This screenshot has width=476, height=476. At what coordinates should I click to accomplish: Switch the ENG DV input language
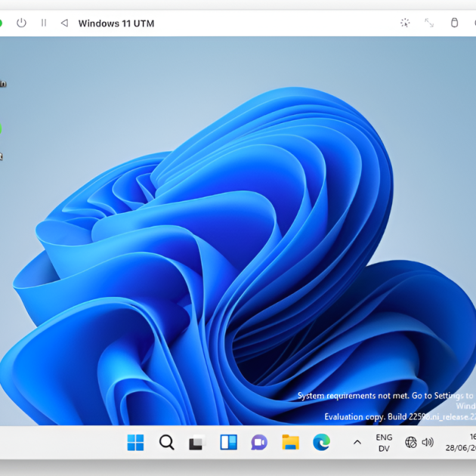[384, 443]
